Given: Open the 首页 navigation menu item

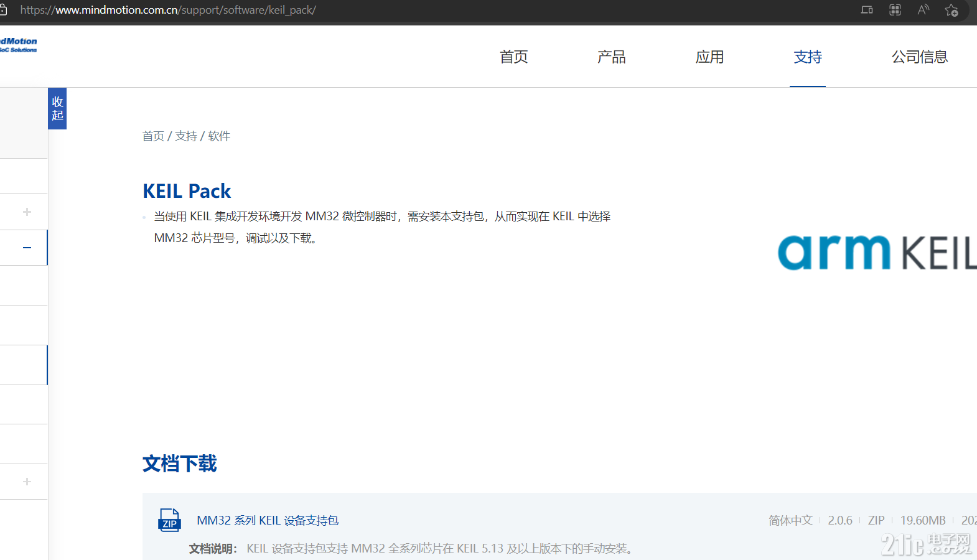Looking at the screenshot, I should (513, 57).
